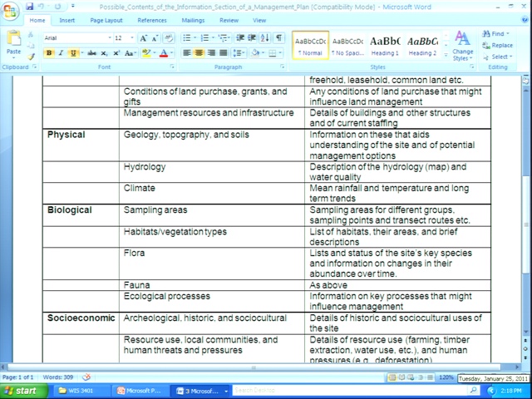Click the Undo icon in Quick Access toolbar
Image resolution: width=532 pixels, height=399 pixels.
coord(42,7)
